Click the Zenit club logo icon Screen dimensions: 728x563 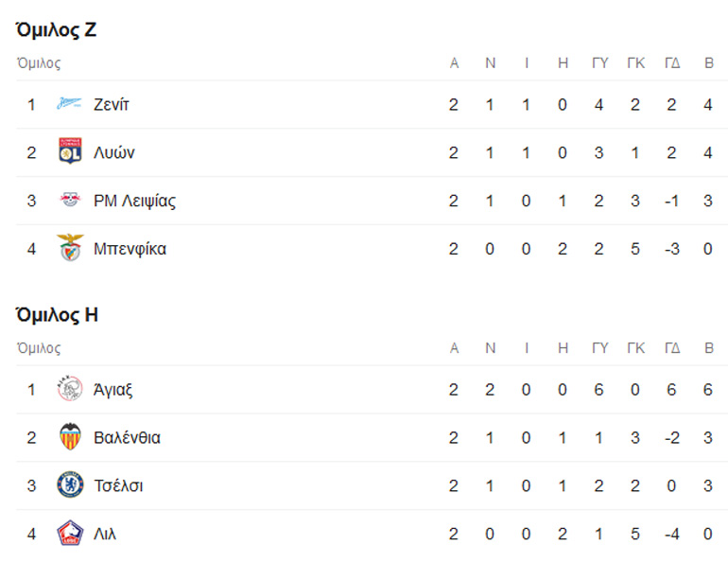pyautogui.click(x=70, y=105)
